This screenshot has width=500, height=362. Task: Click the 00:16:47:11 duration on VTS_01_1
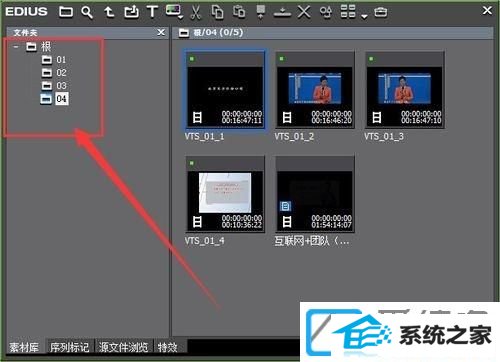point(242,120)
